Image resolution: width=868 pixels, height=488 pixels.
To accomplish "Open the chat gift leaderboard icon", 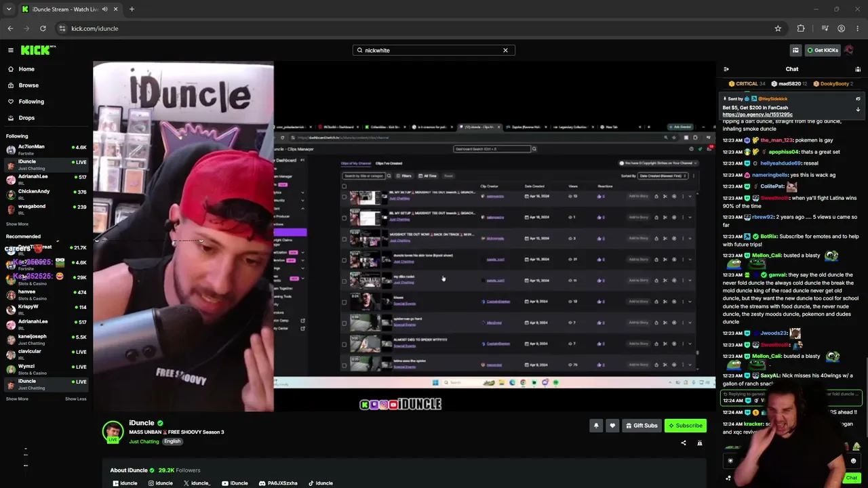I will [858, 69].
